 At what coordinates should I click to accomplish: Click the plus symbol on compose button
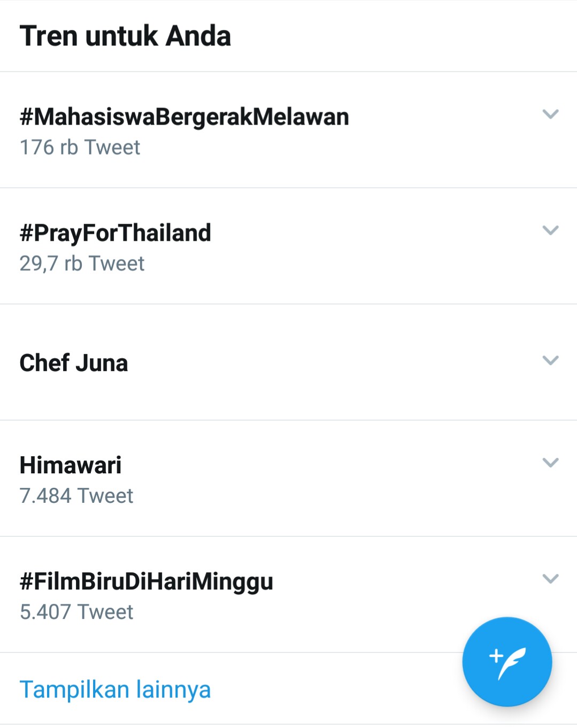[x=496, y=655]
